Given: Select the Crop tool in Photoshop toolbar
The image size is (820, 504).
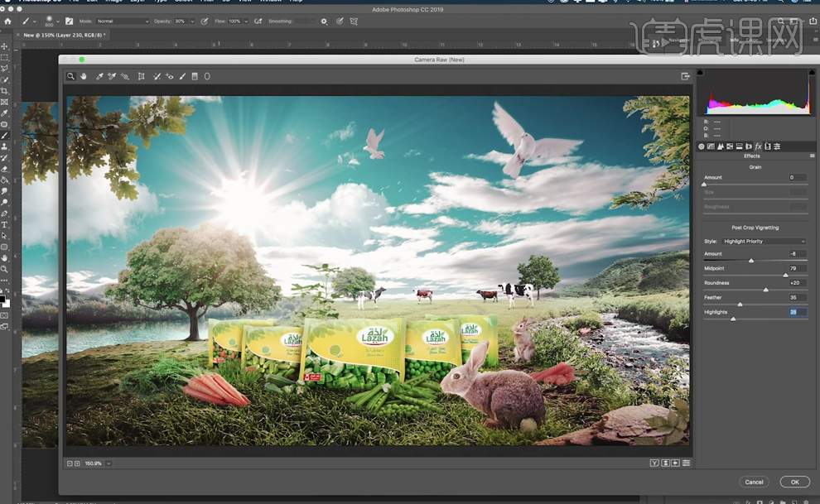Looking at the screenshot, I should (x=4, y=91).
